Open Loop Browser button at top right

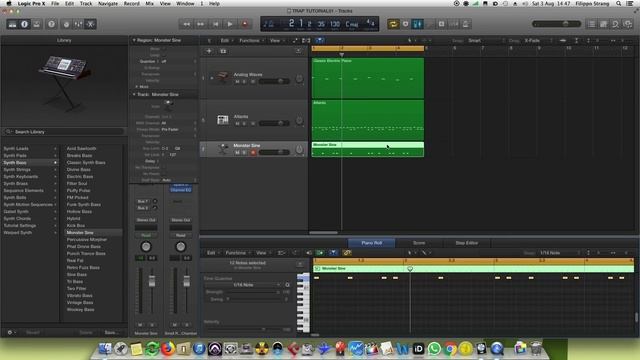(x=616, y=24)
